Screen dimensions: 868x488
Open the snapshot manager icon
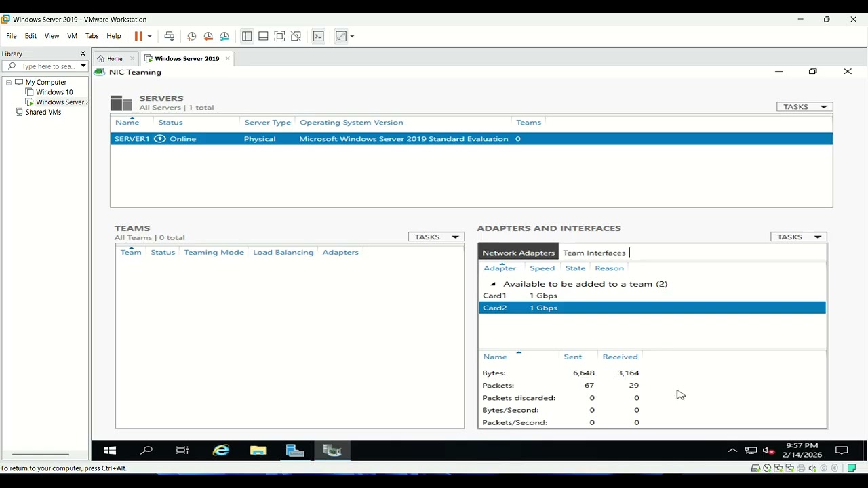coord(224,36)
